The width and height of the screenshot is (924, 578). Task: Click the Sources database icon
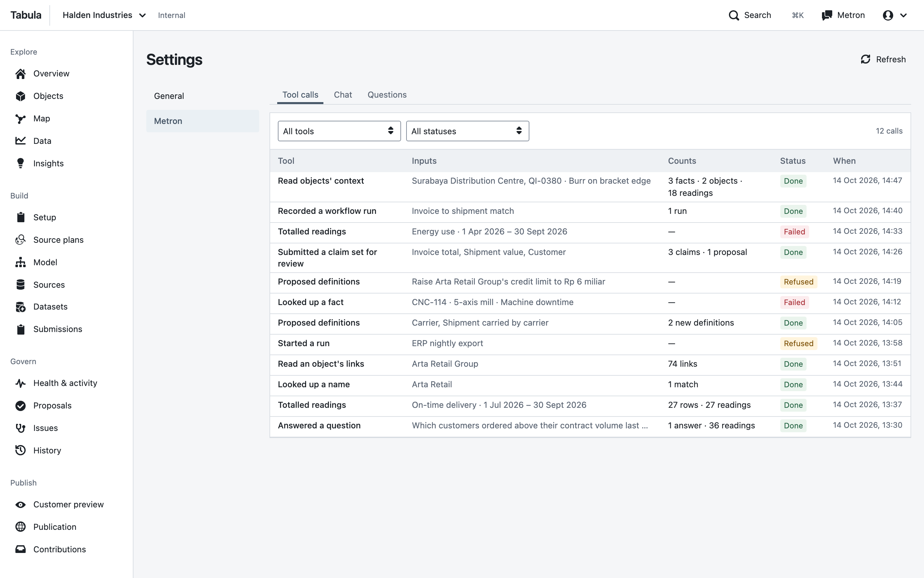(21, 285)
